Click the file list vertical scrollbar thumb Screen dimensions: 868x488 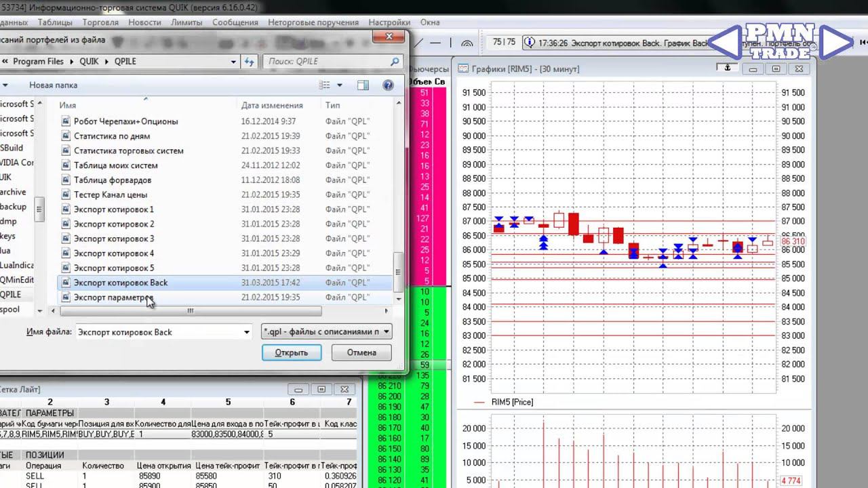pyautogui.click(x=399, y=271)
